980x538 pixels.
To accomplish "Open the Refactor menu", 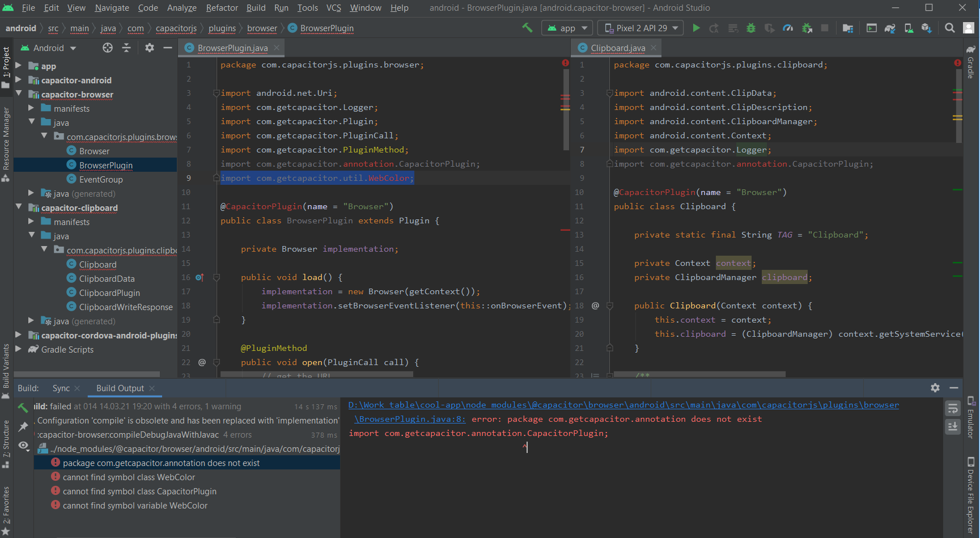I will 222,7.
